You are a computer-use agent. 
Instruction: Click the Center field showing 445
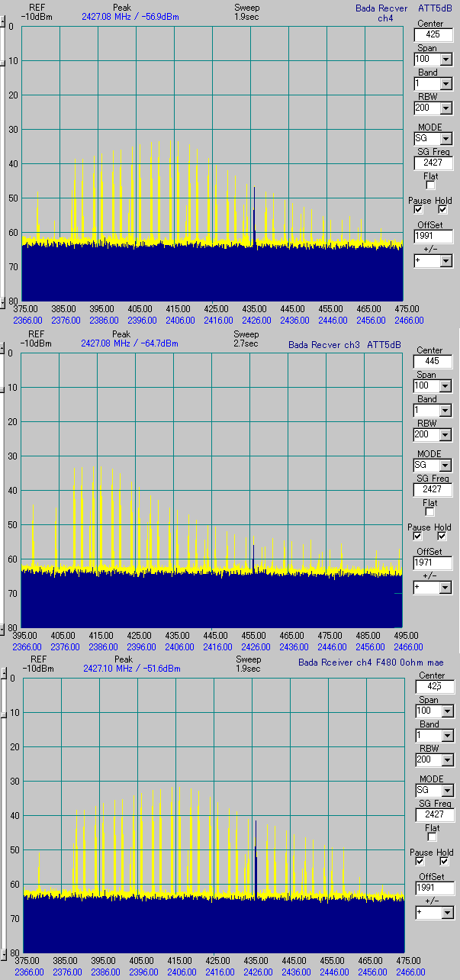(433, 361)
